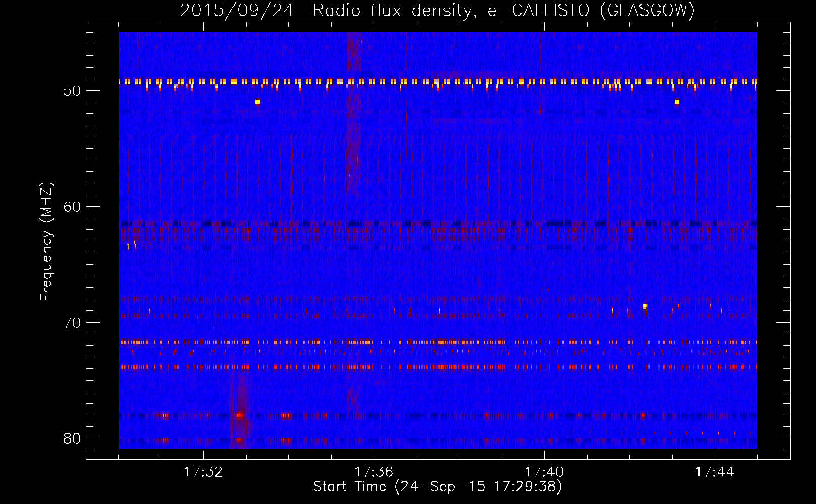
Task: Click the bright yellow burst near 69 MHz at 17:42
Action: click(x=645, y=306)
